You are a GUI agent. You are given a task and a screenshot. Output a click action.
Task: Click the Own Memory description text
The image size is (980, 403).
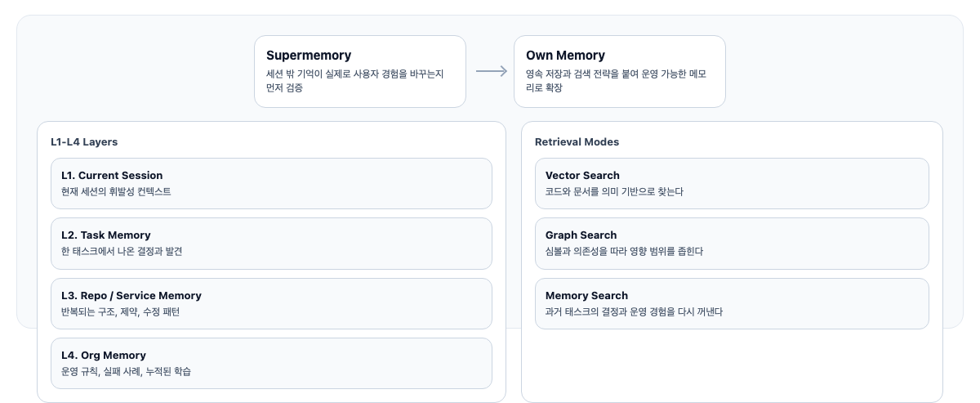(x=616, y=80)
